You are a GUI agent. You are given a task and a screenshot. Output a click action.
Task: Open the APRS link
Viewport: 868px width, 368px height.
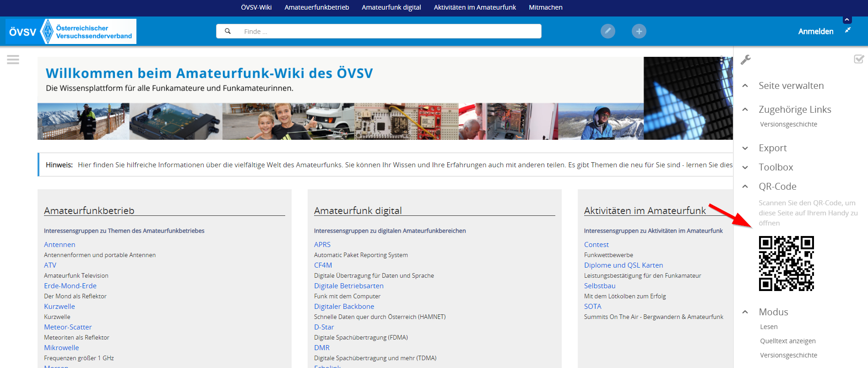[x=322, y=245]
